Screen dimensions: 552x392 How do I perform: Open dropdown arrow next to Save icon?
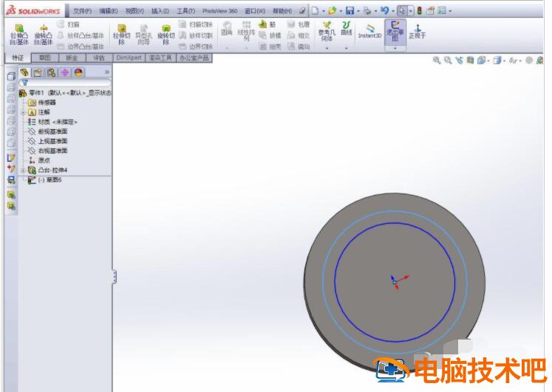[358, 11]
